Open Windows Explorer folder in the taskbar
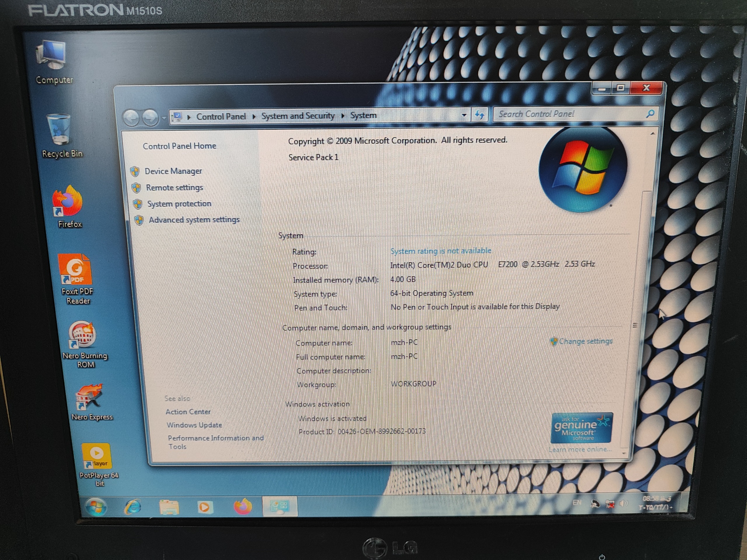The image size is (747, 560). point(169,507)
